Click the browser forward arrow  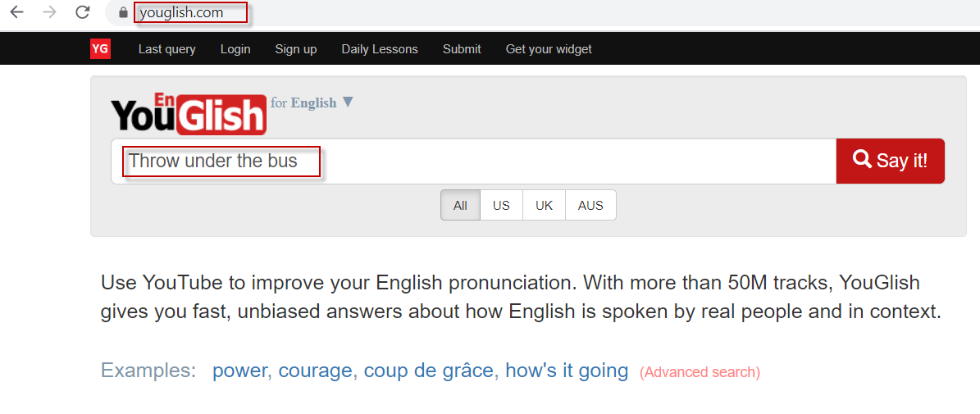pos(49,11)
